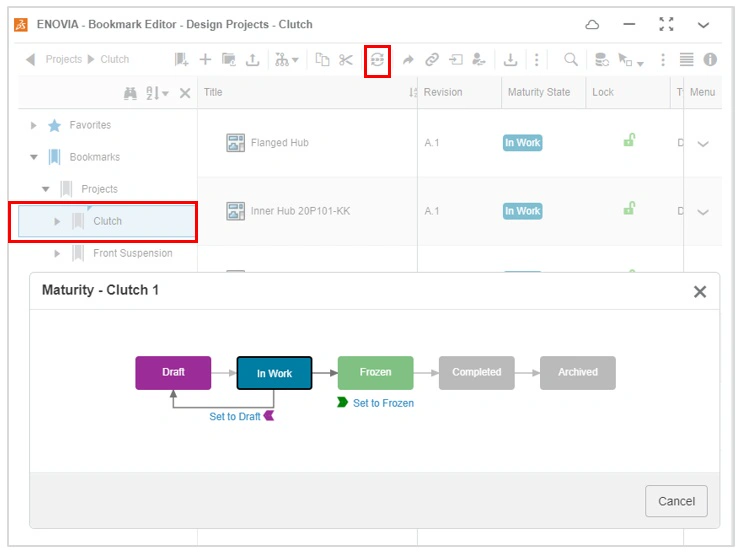
Task: Click the Download icon in toolbar
Action: (x=510, y=60)
